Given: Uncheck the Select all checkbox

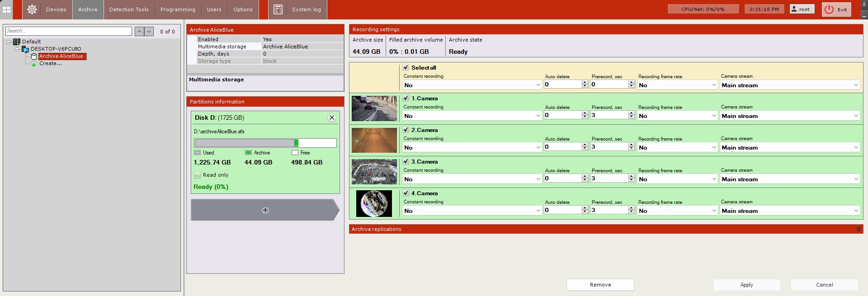Looking at the screenshot, I should coord(406,67).
